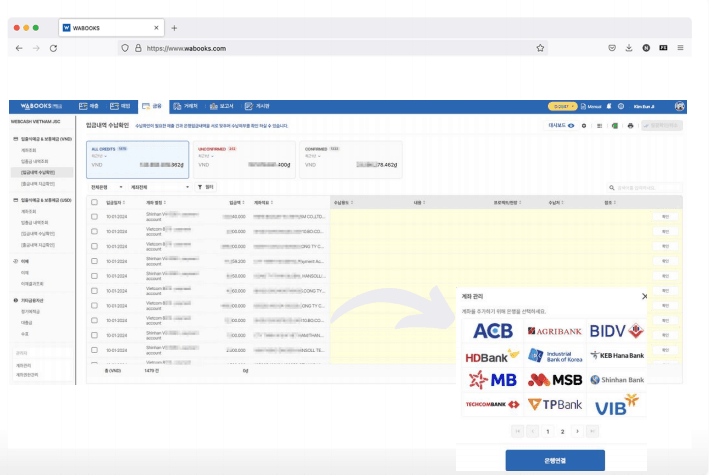Go to page 2 of bank list
The height and width of the screenshot is (475, 709).
coord(562,432)
